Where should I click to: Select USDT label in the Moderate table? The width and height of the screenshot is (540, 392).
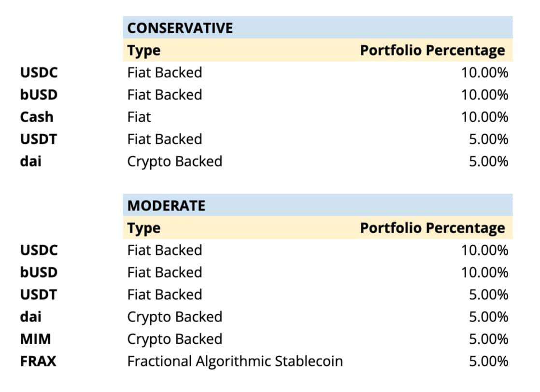39,294
